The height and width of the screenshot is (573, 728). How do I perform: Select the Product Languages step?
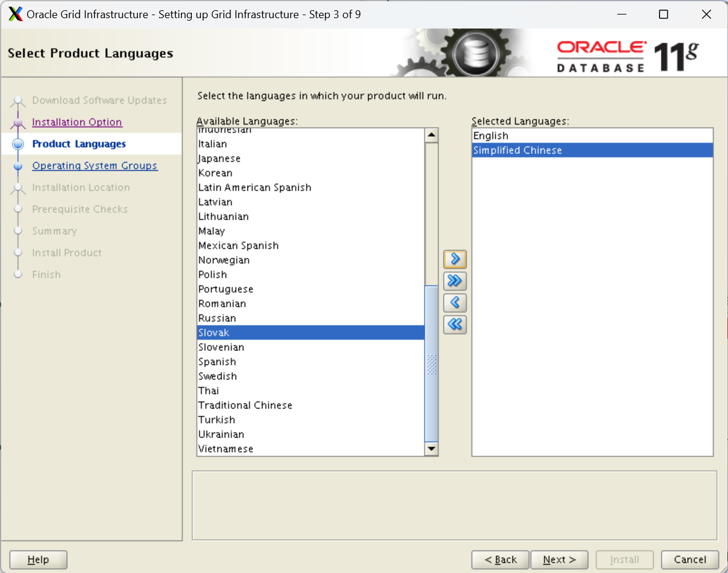[79, 144]
